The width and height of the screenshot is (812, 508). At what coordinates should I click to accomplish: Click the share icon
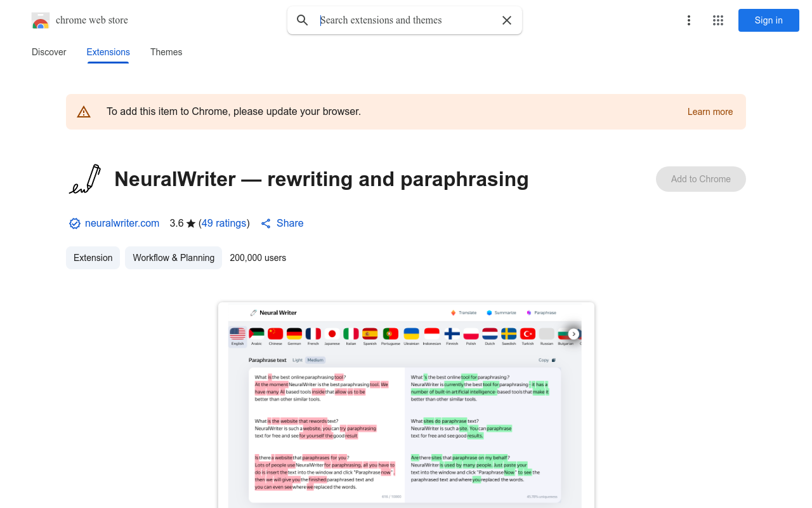point(266,224)
